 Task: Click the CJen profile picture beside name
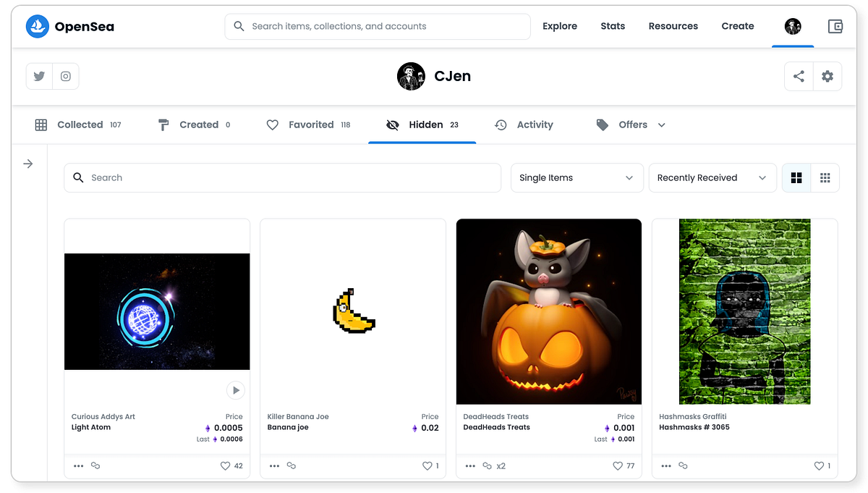click(x=411, y=76)
